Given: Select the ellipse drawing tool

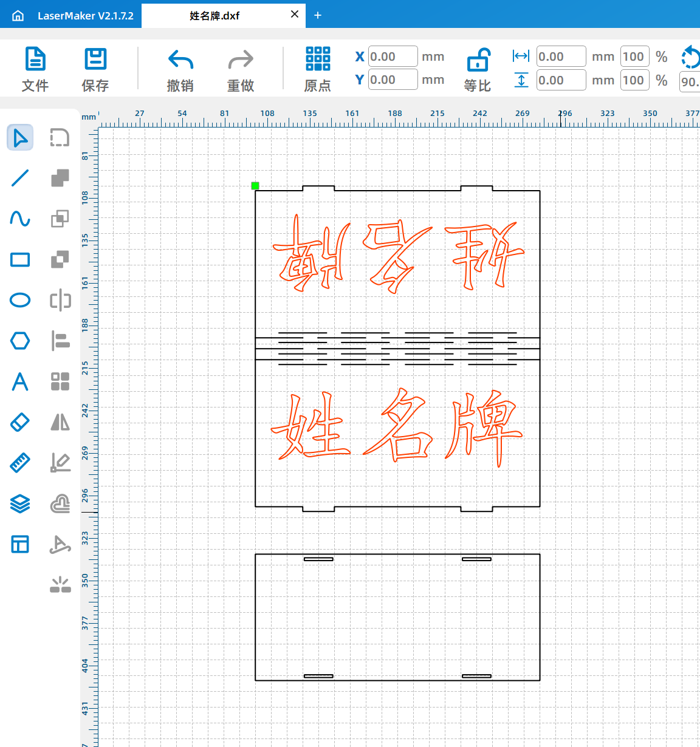Looking at the screenshot, I should [x=20, y=300].
